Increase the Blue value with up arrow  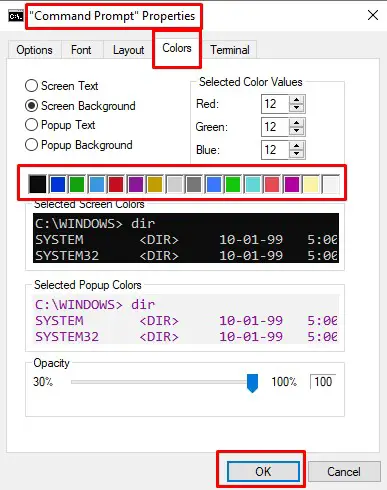point(296,146)
